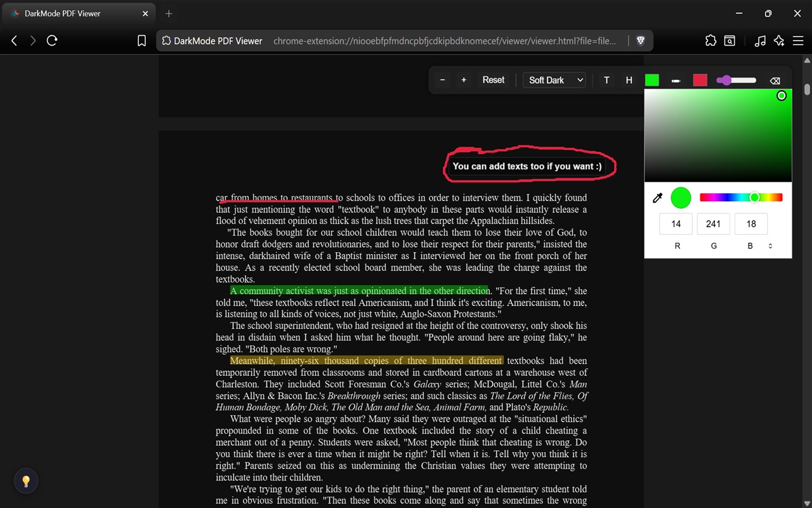This screenshot has height=508, width=812.
Task: Click the scrollbar up arrow
Action: point(807,60)
